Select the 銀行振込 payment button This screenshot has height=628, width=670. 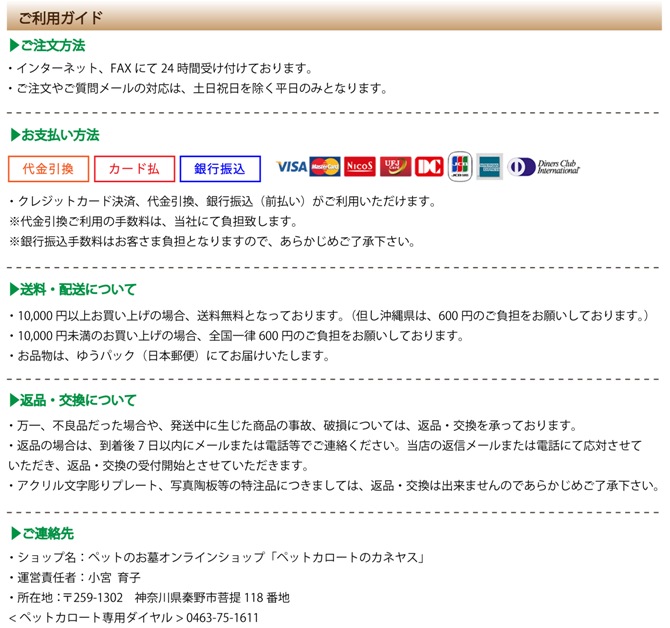click(220, 169)
